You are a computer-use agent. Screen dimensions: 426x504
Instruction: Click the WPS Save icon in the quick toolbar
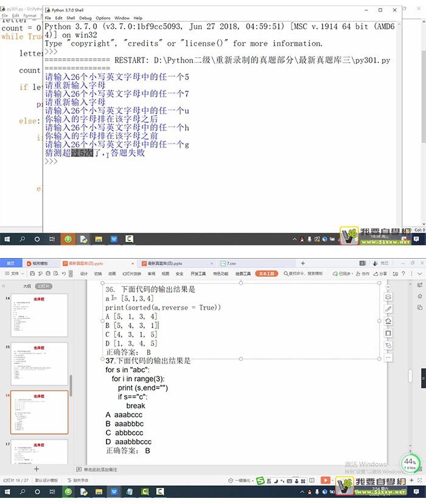32,273
